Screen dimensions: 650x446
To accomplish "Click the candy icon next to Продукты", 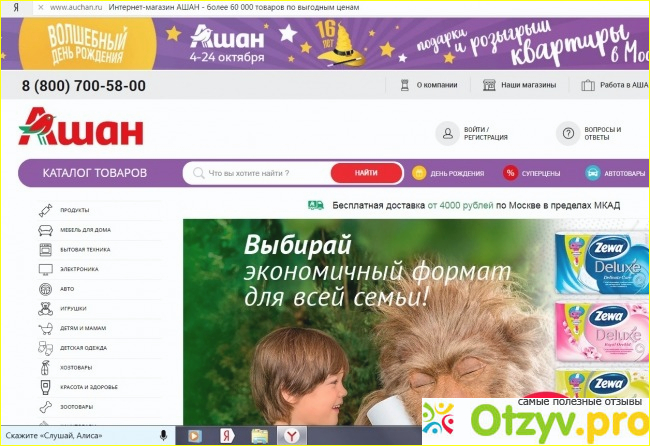I will tap(46, 211).
